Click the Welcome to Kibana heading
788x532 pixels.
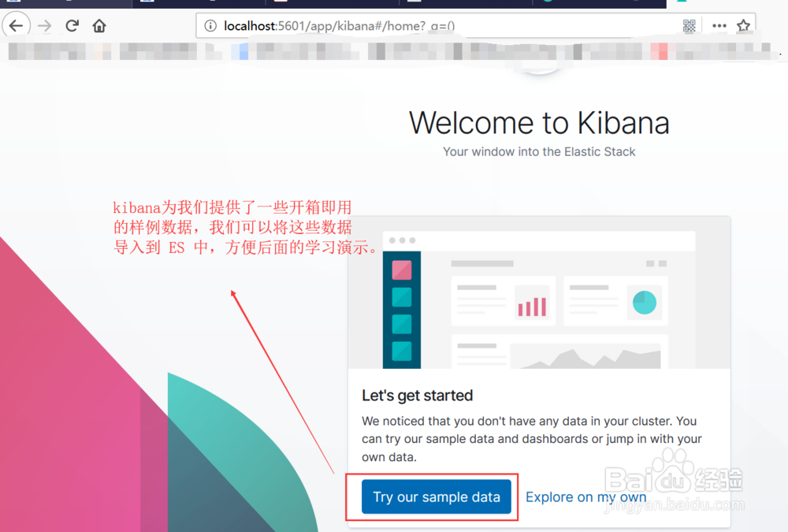(x=539, y=123)
